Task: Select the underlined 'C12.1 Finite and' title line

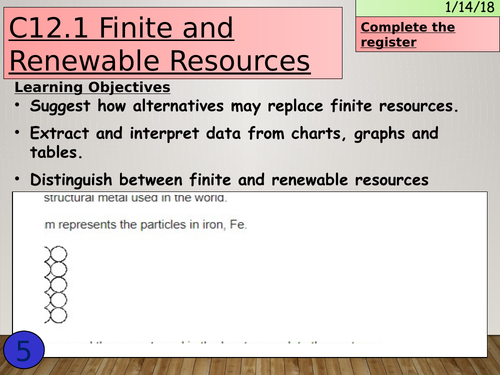Action: (121, 28)
